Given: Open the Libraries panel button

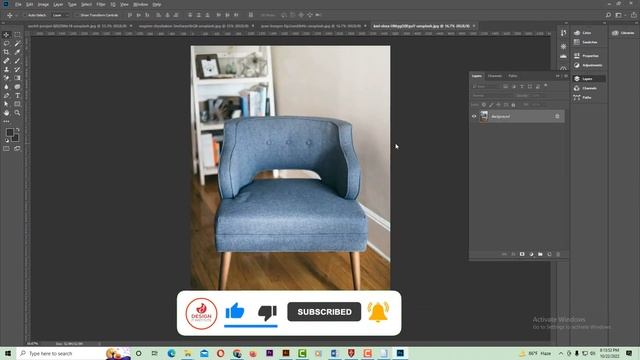Looking at the screenshot, I should pos(623,33).
